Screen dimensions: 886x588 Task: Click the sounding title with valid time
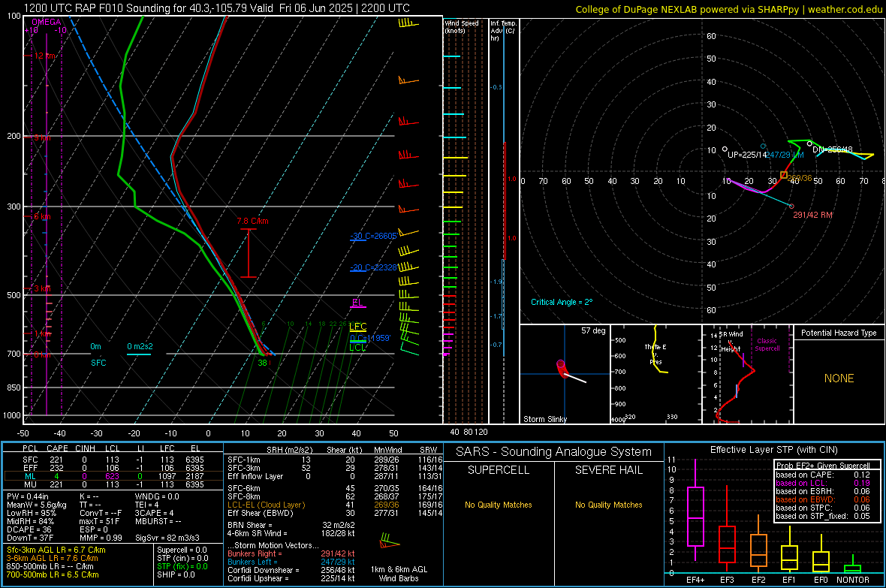(217, 8)
